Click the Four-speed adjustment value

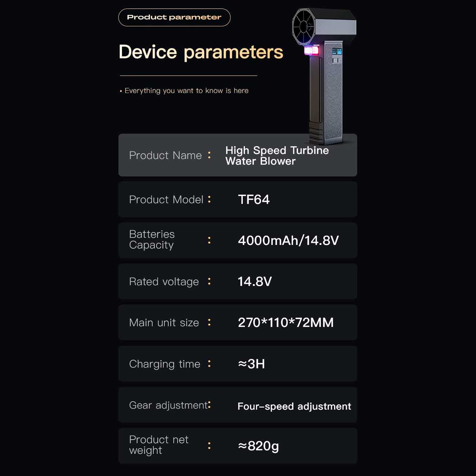click(x=294, y=406)
